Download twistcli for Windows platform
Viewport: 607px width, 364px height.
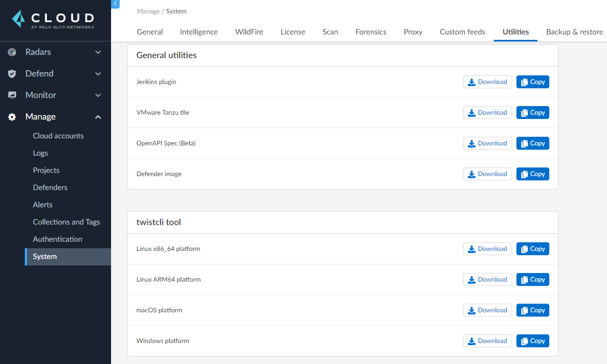click(487, 341)
